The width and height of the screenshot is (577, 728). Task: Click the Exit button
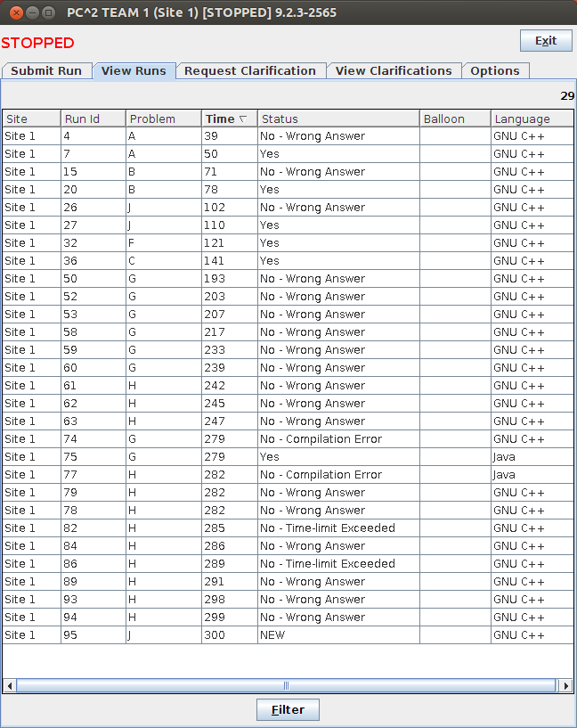click(x=546, y=41)
